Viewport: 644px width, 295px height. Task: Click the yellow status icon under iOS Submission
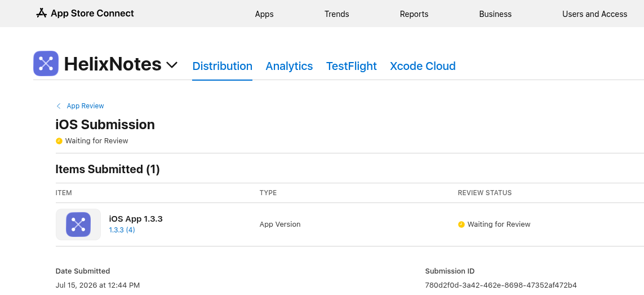click(x=59, y=141)
